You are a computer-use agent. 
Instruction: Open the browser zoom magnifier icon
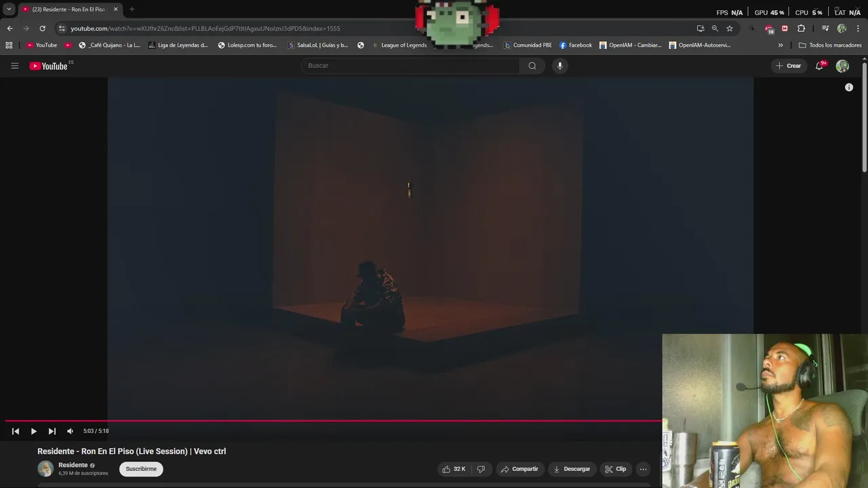click(x=715, y=28)
